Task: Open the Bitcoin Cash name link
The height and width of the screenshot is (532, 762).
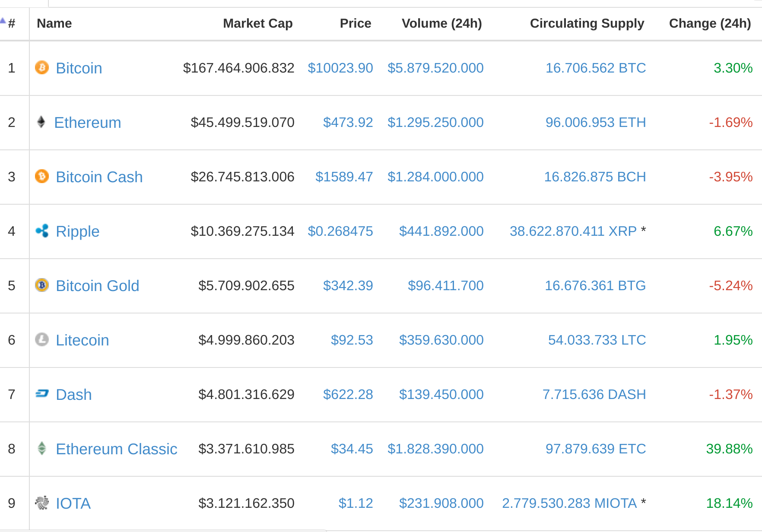Action: (x=99, y=177)
